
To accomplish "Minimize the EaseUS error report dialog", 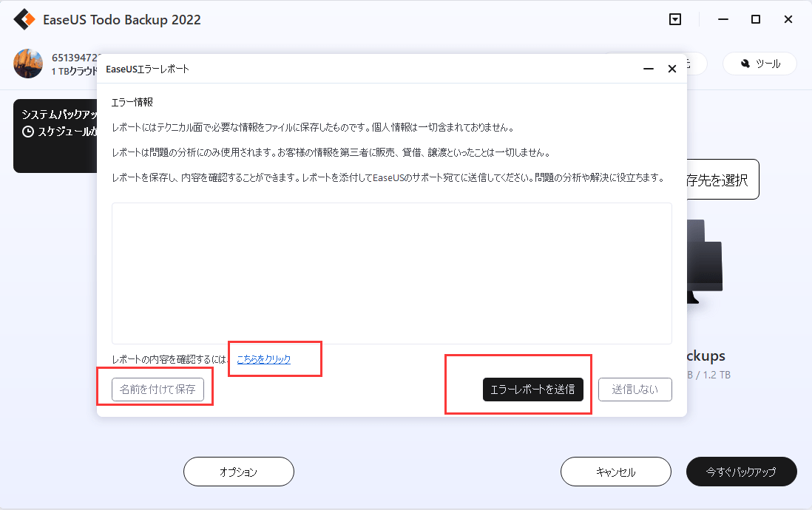I will [648, 69].
